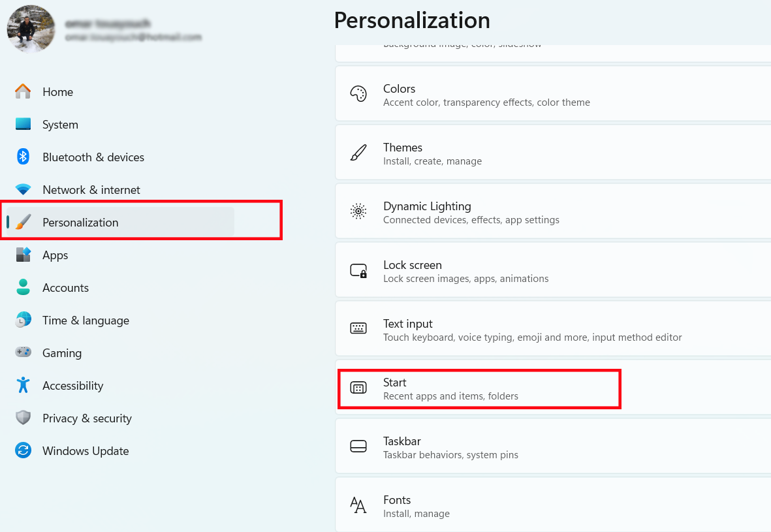Click the Windows Update sync arrows icon

tap(23, 450)
